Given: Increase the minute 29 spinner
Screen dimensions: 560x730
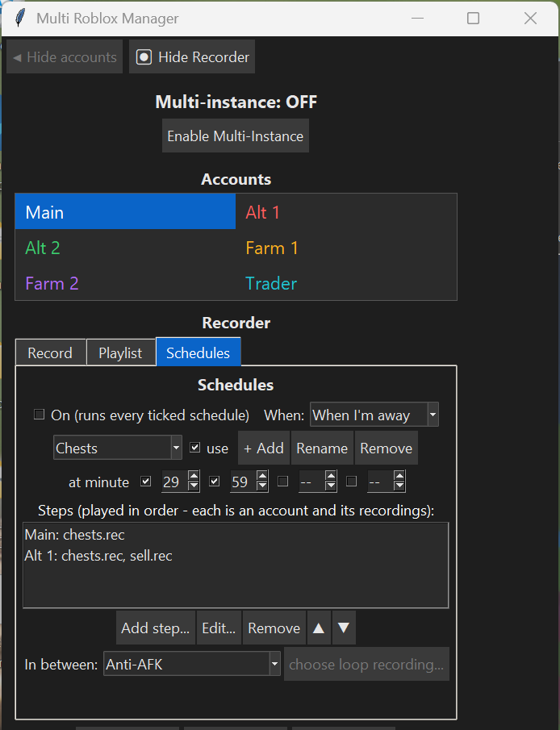Looking at the screenshot, I should coord(194,476).
